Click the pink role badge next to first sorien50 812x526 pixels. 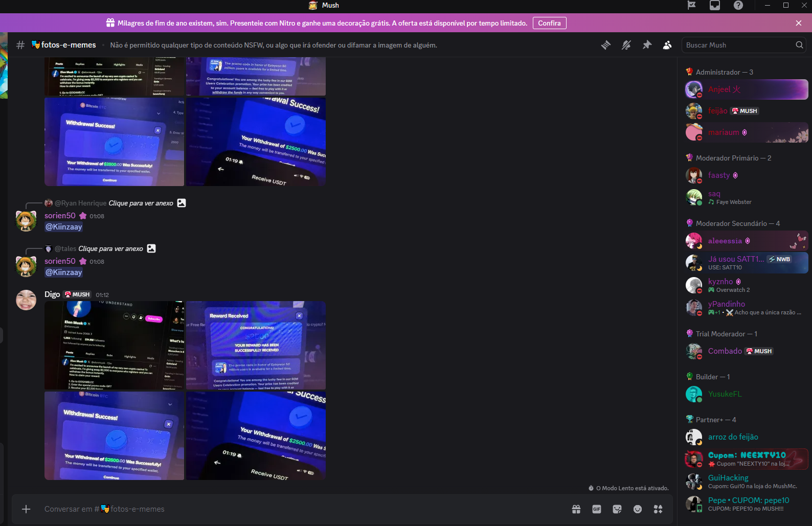pos(83,216)
